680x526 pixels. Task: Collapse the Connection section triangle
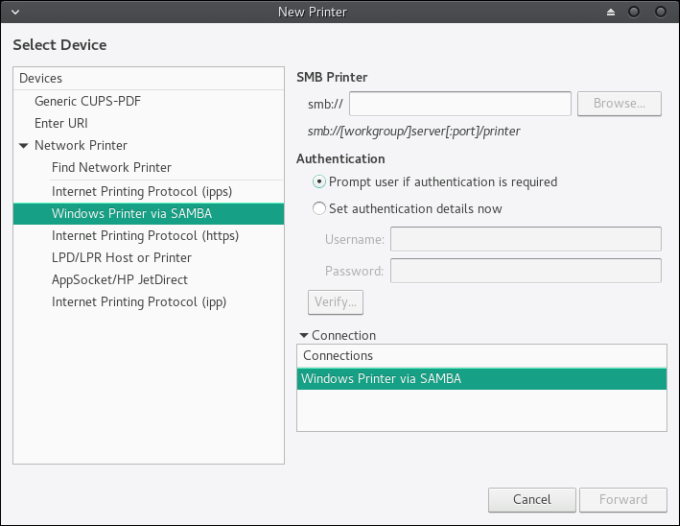pyautogui.click(x=303, y=336)
